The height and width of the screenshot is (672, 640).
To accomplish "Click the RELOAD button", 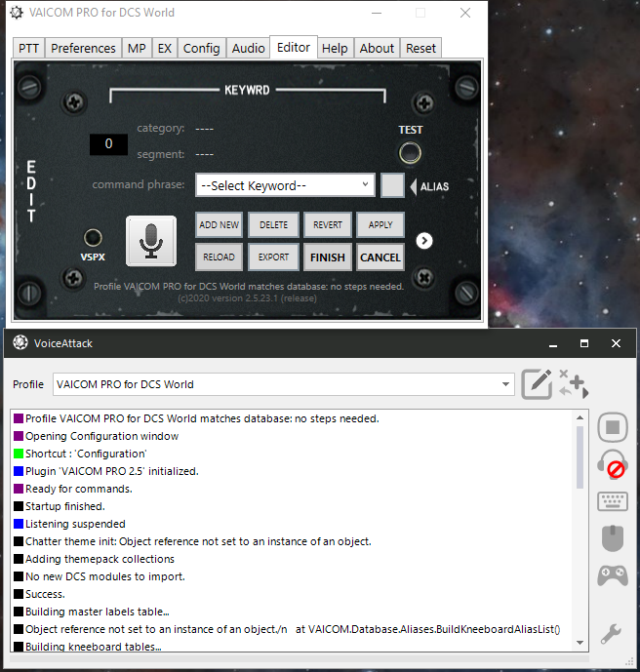I will (219, 257).
